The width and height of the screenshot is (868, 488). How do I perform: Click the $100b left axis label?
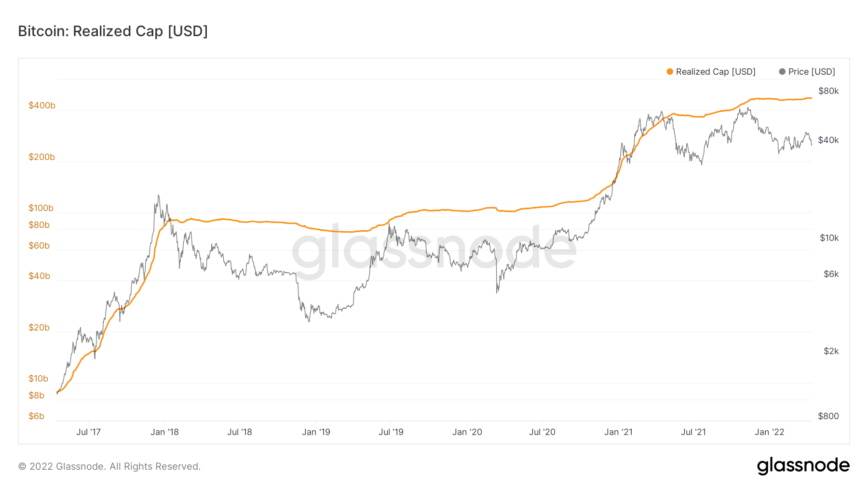pyautogui.click(x=41, y=208)
